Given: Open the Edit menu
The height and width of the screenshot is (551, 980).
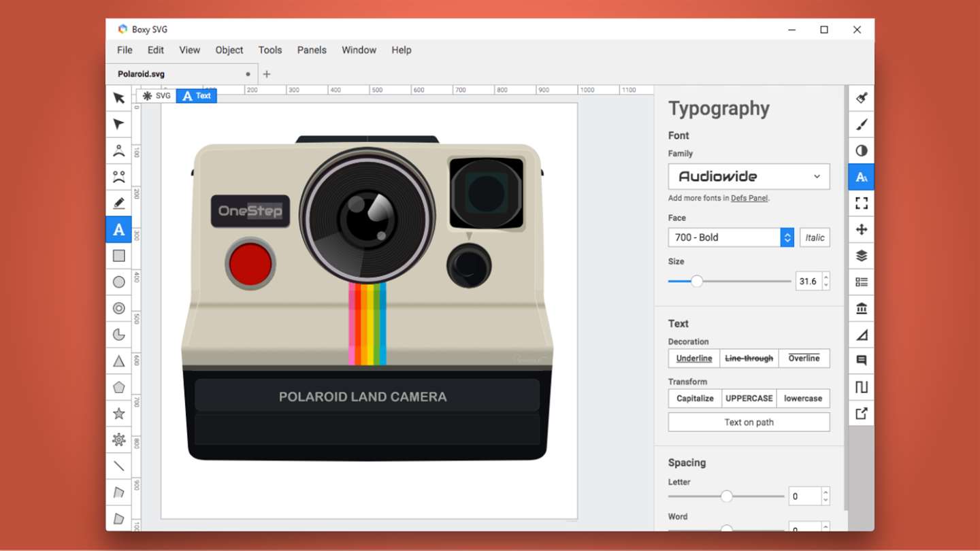Looking at the screenshot, I should (x=156, y=50).
